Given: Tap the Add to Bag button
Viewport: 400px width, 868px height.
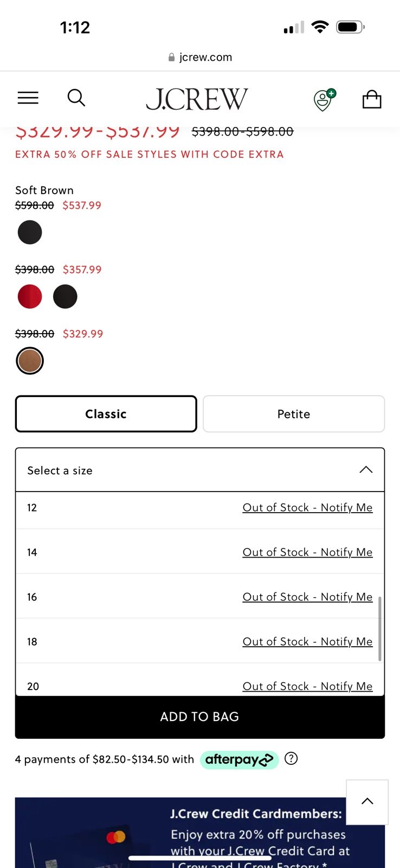Looking at the screenshot, I should pyautogui.click(x=200, y=717).
